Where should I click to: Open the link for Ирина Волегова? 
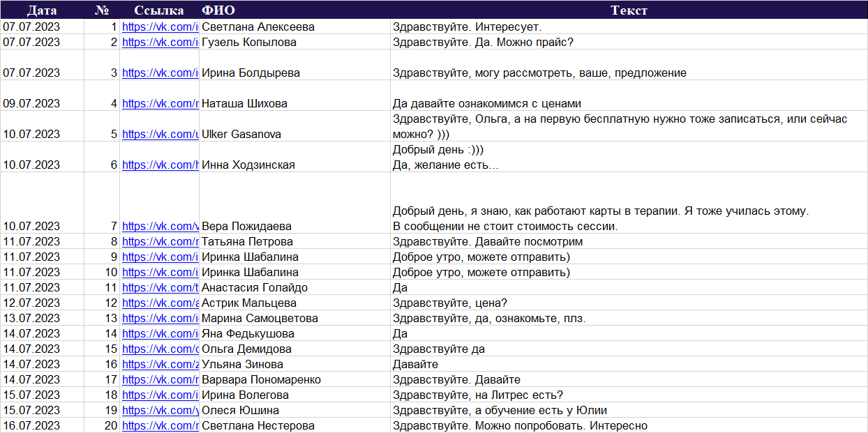[x=160, y=395]
